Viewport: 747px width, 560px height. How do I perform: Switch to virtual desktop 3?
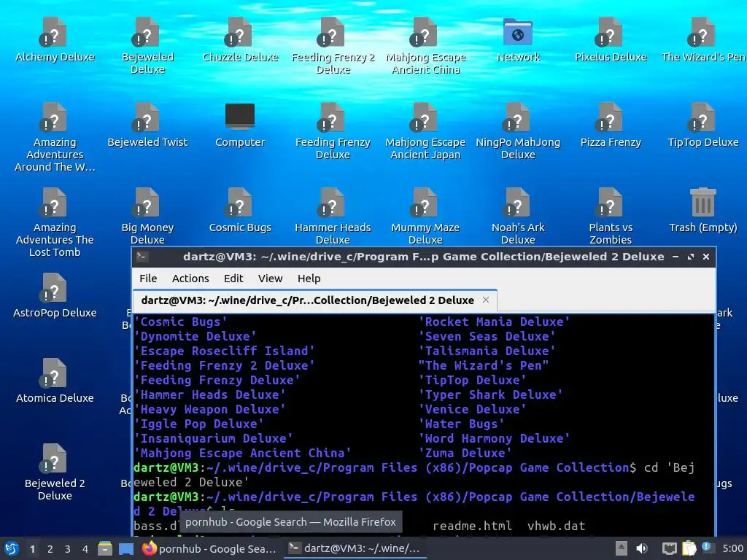click(x=68, y=549)
